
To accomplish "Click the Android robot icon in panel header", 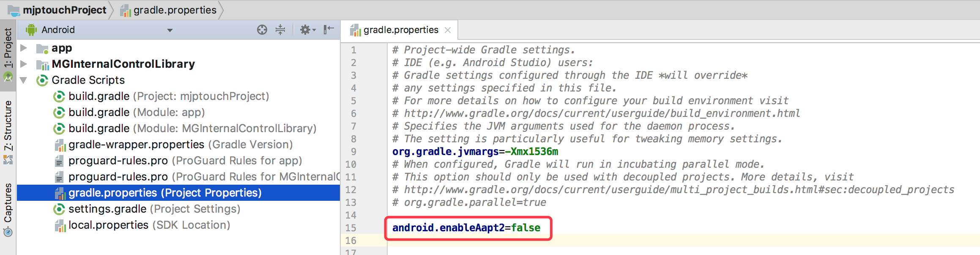I will point(31,30).
